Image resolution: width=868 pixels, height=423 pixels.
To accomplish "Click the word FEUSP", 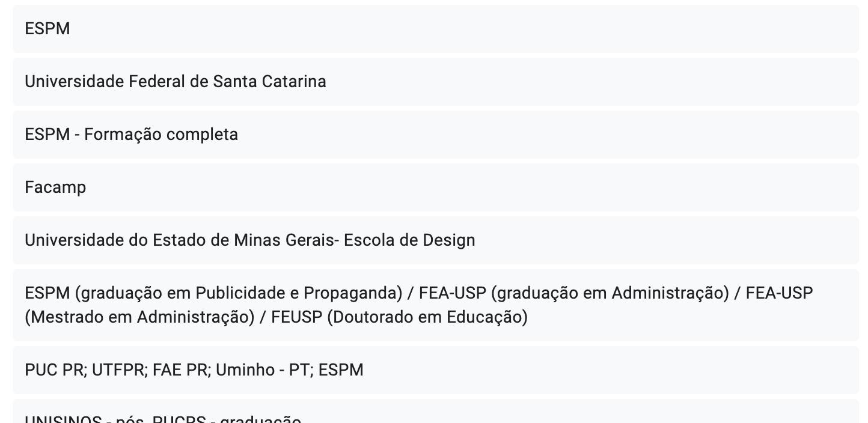I will coord(297,317).
